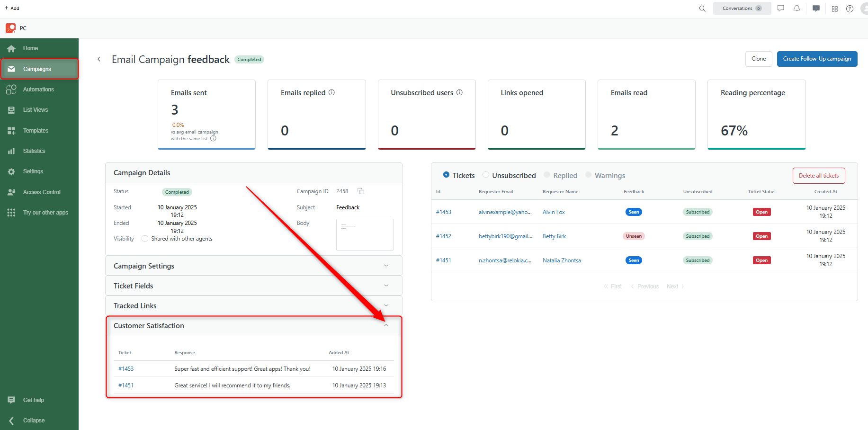Expand the Campaign Settings section
Image resolution: width=868 pixels, height=430 pixels.
click(x=253, y=266)
